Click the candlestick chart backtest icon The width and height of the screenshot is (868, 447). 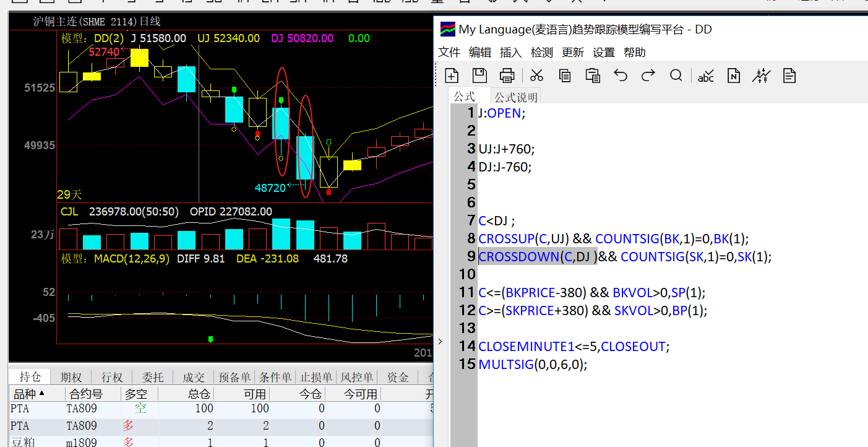point(761,76)
